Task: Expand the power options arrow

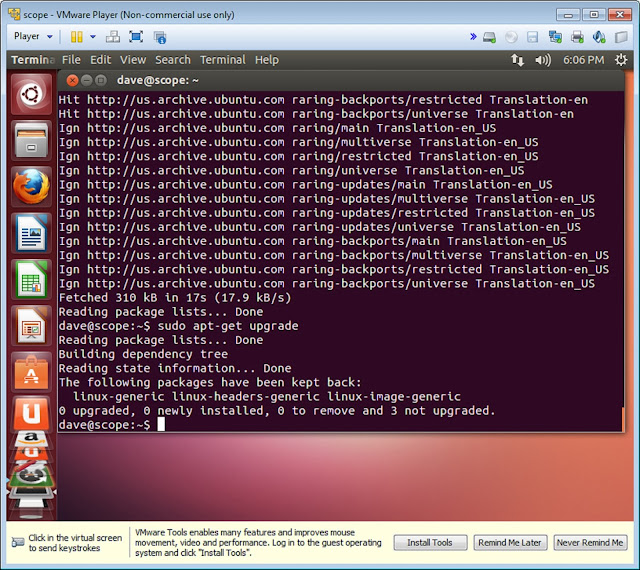Action: point(93,37)
